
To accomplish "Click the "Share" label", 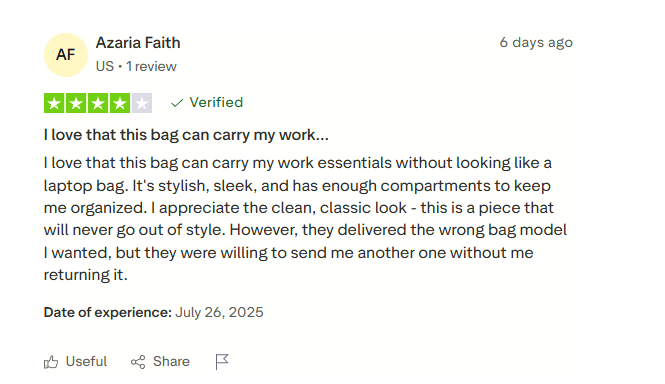I will [x=171, y=362].
